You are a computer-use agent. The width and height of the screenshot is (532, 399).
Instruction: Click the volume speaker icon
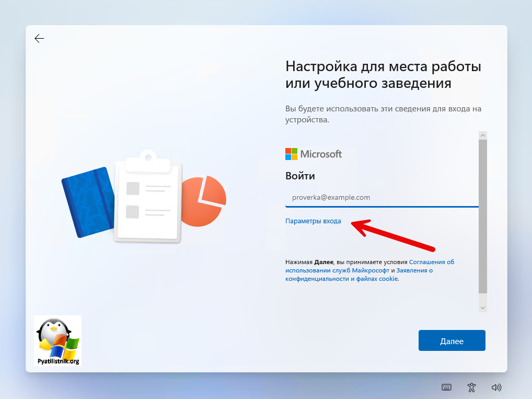pyautogui.click(x=496, y=387)
